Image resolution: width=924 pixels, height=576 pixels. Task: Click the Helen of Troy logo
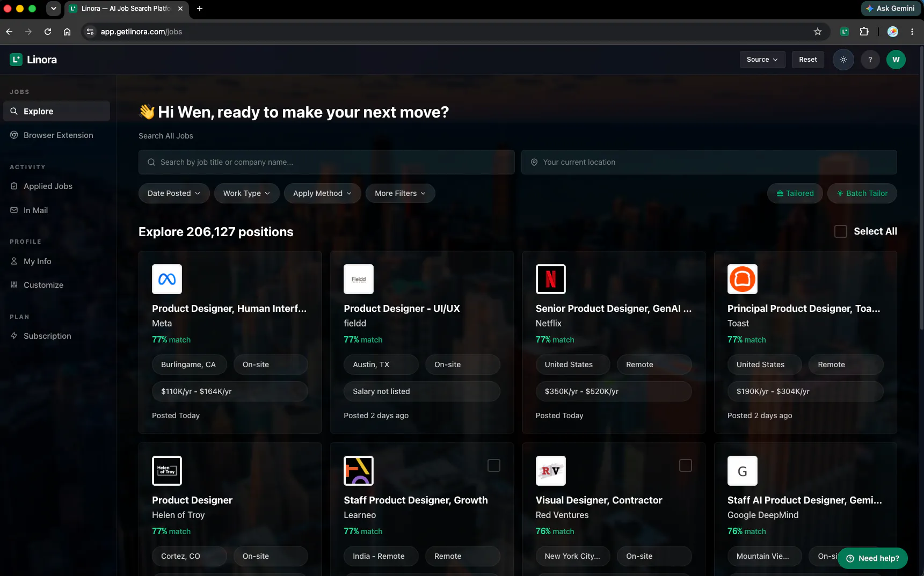(167, 471)
